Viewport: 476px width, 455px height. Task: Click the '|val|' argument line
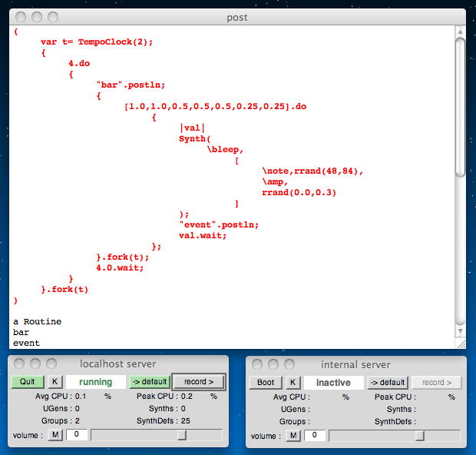coord(193,128)
